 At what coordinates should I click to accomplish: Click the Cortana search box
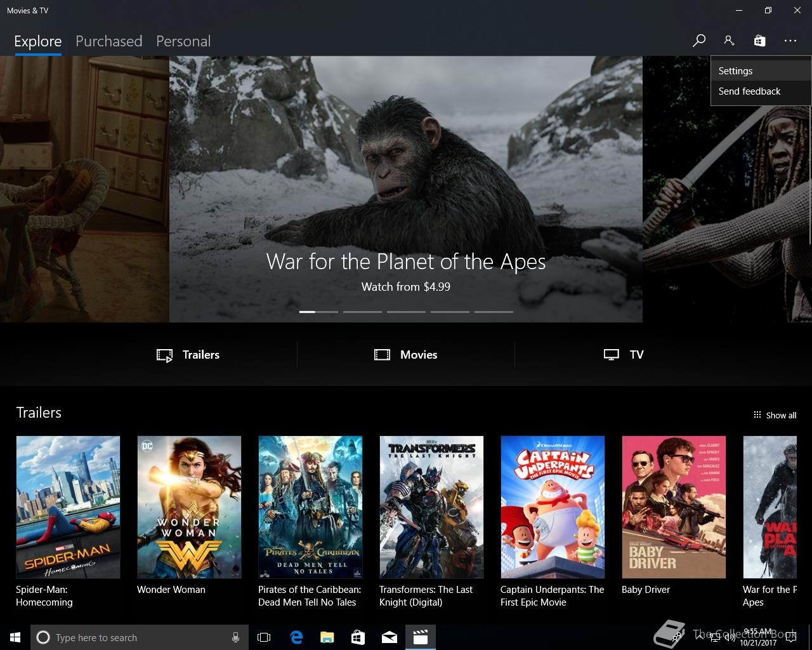click(x=140, y=637)
